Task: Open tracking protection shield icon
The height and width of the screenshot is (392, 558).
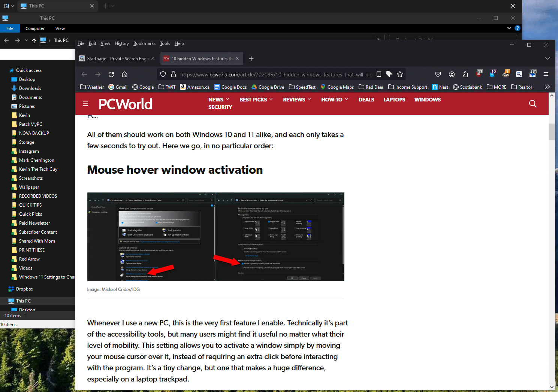Action: point(163,74)
